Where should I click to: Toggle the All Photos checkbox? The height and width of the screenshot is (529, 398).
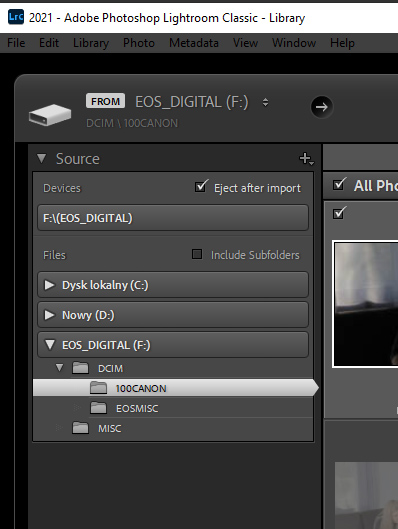339,184
